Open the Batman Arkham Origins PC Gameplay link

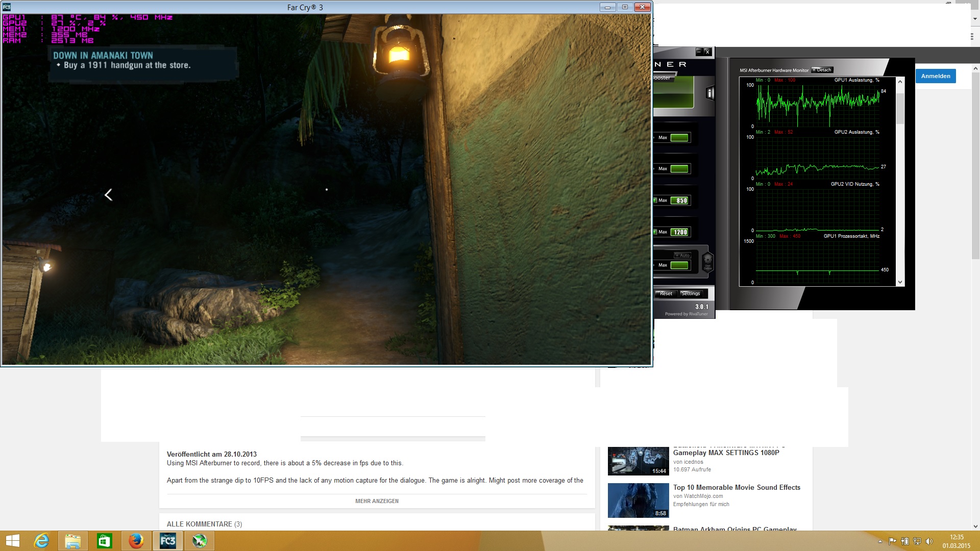click(734, 529)
